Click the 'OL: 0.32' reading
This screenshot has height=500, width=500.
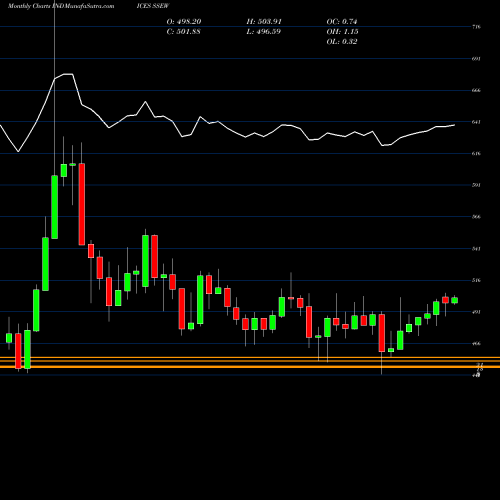pyautogui.click(x=342, y=42)
